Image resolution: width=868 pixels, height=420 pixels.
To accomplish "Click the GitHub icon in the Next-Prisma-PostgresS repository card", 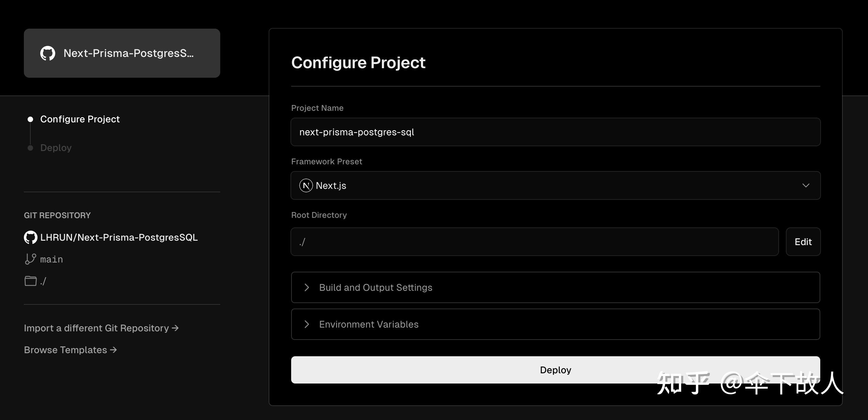I will click(x=48, y=53).
